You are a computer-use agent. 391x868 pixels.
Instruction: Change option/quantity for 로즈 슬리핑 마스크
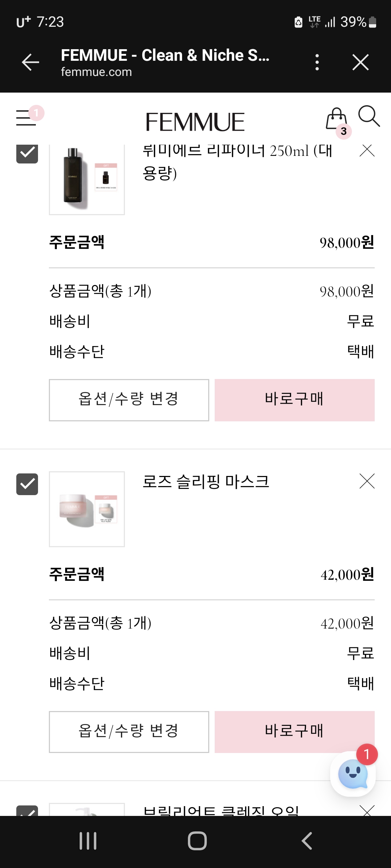(129, 732)
